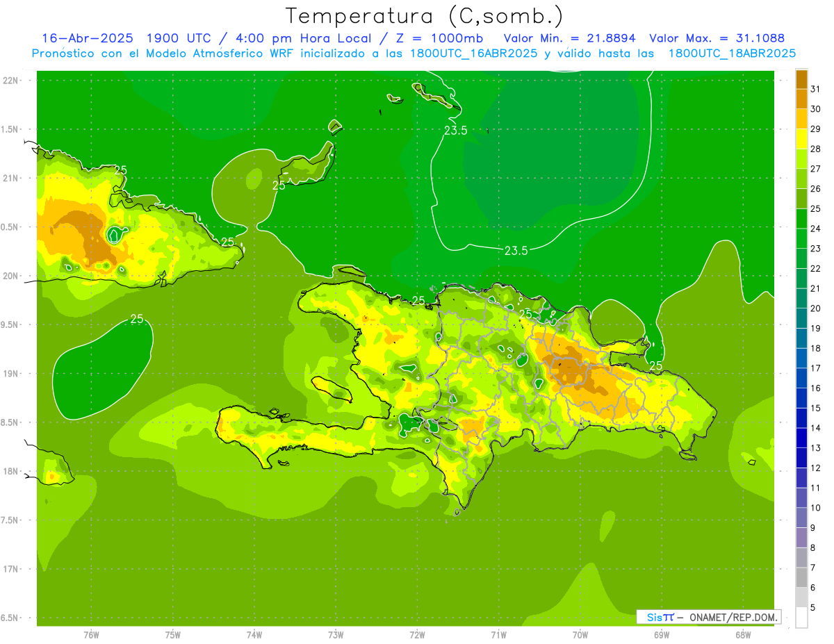Click the legend number 12

[x=816, y=468]
